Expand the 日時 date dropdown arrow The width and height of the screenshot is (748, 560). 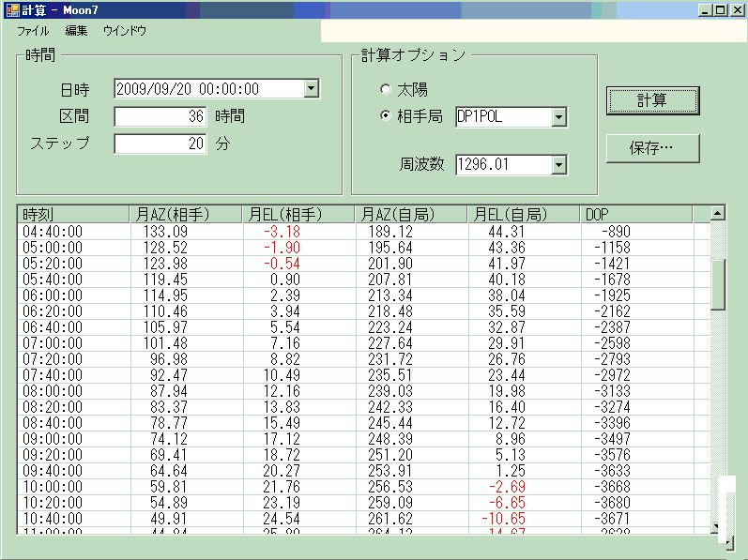coord(312,89)
